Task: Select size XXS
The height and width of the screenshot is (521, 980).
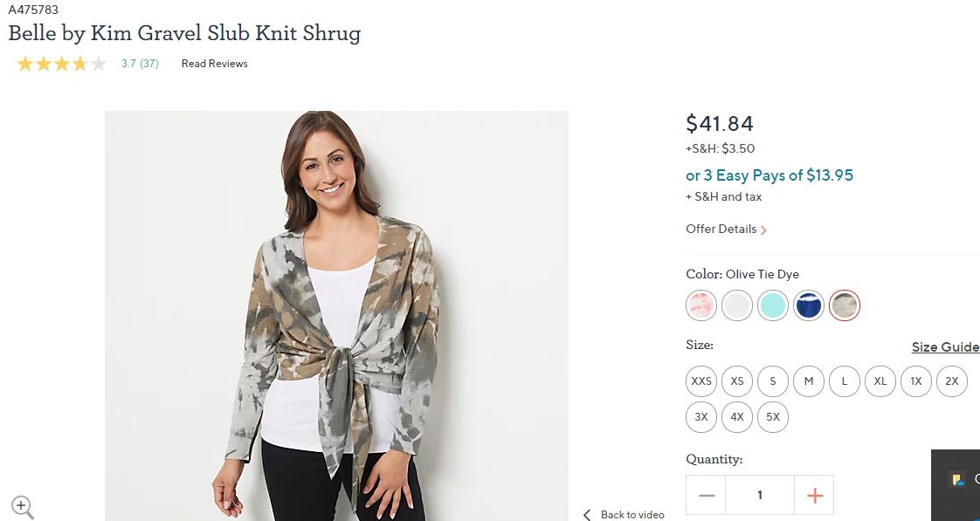Action: click(700, 381)
